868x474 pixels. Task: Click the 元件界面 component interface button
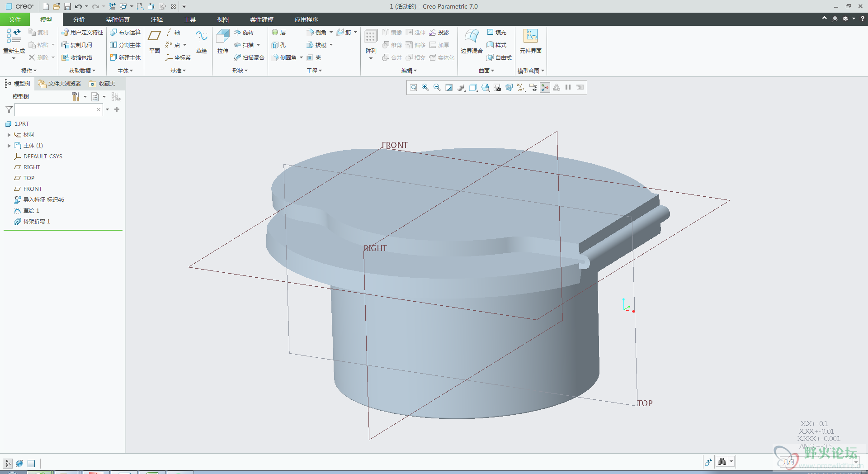pyautogui.click(x=531, y=42)
